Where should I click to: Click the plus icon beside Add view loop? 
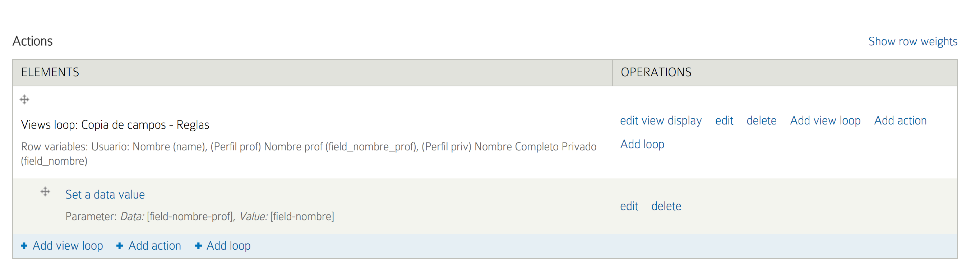click(24, 246)
